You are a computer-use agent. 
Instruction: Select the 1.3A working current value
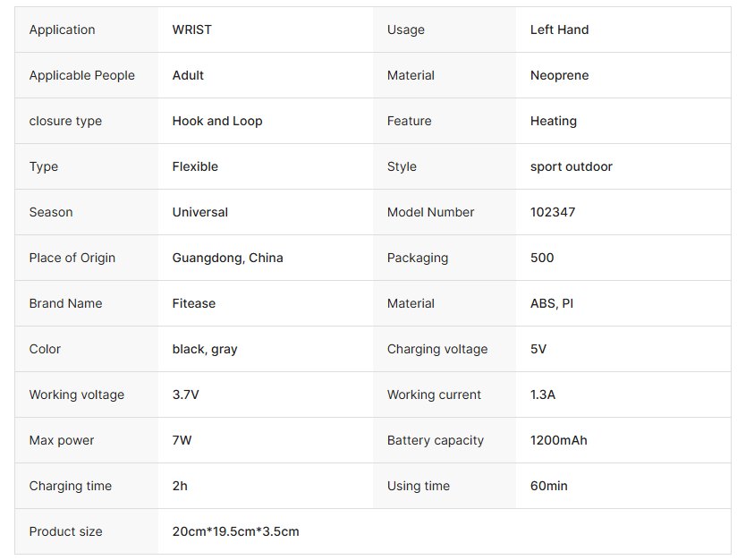pyautogui.click(x=542, y=395)
